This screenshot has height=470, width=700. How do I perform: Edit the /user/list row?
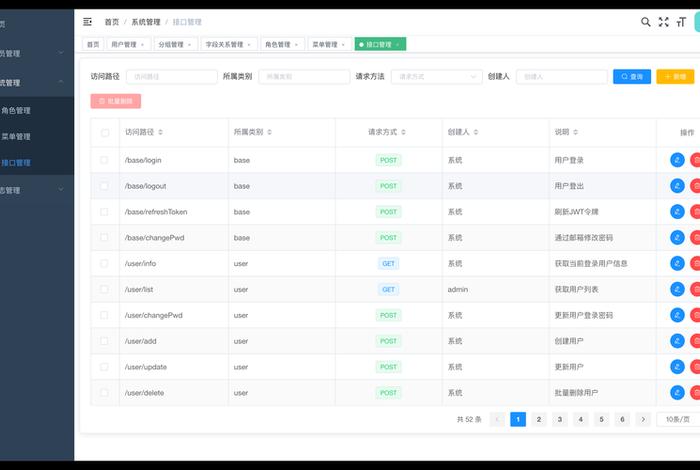(x=677, y=289)
